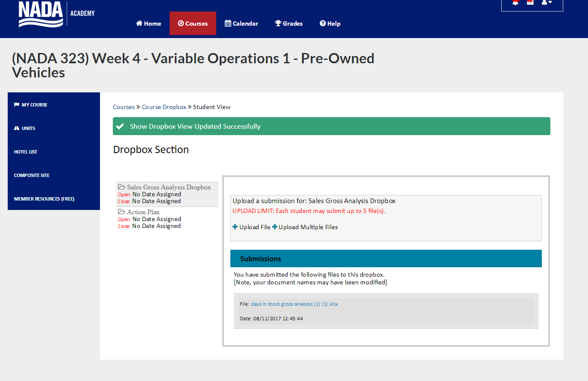The image size is (588, 381).
Task: Open days in stock gross analysis xlsx file
Action: pos(294,304)
